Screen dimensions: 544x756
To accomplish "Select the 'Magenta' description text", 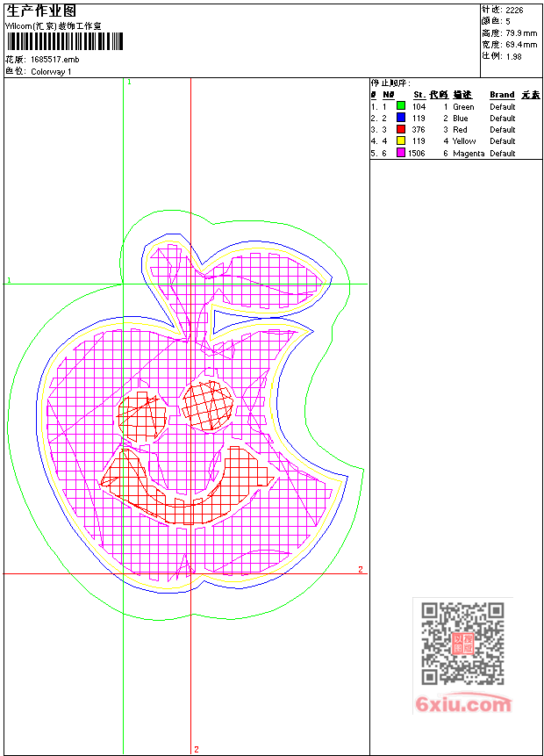I will click(469, 154).
